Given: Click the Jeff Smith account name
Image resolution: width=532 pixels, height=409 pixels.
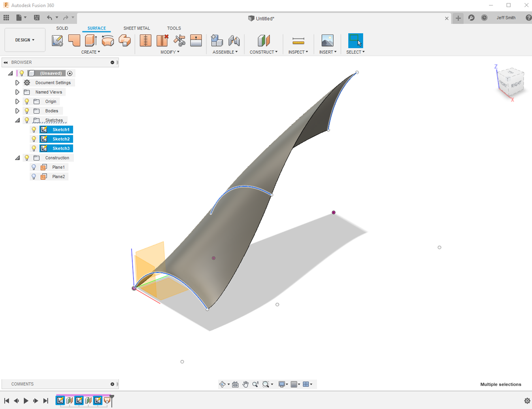Looking at the screenshot, I should [506, 18].
